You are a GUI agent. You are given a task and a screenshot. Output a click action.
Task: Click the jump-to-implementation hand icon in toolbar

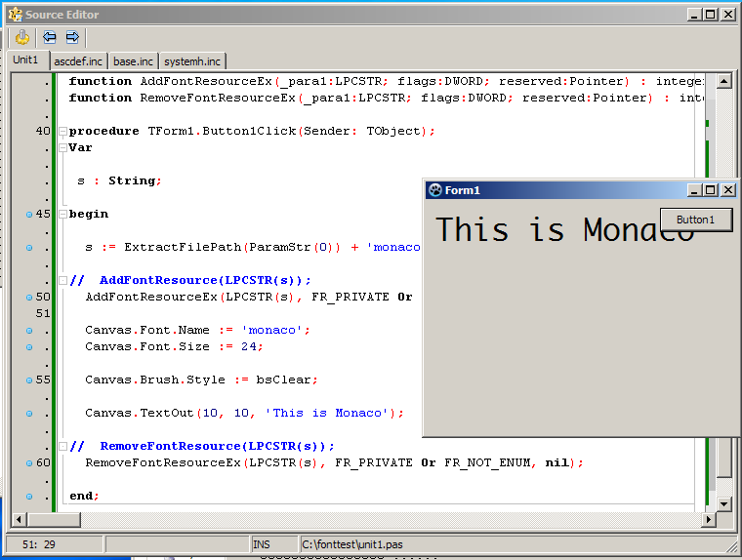21,38
